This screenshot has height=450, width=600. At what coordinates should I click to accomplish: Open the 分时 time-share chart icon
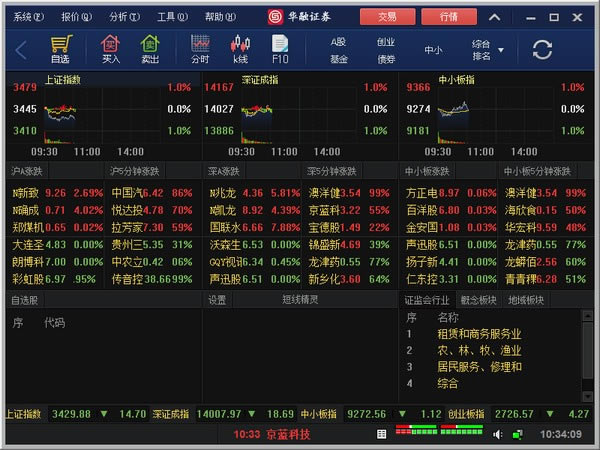[200, 49]
